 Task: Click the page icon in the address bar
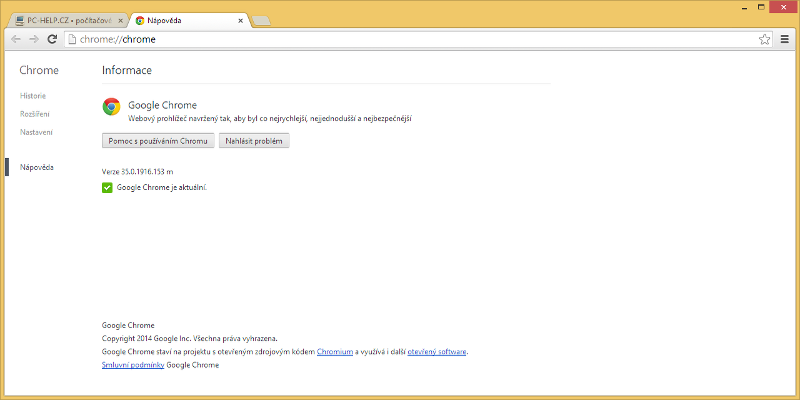tap(71, 39)
